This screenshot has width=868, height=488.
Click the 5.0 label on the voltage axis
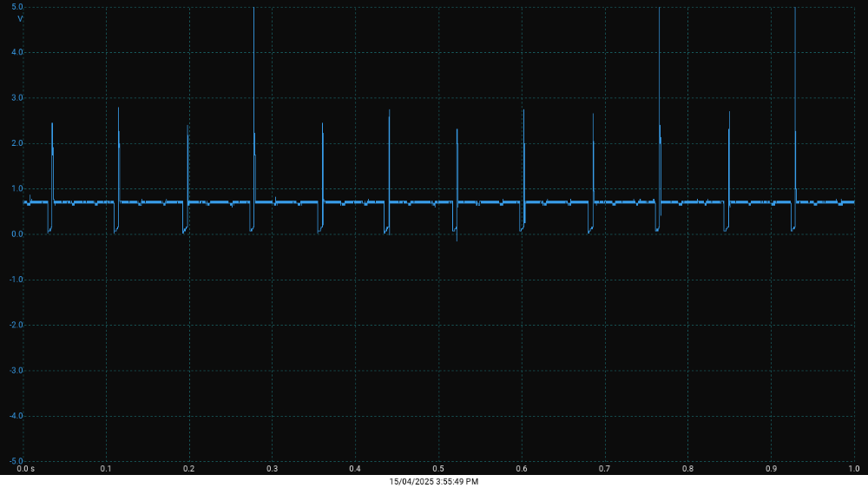point(17,7)
